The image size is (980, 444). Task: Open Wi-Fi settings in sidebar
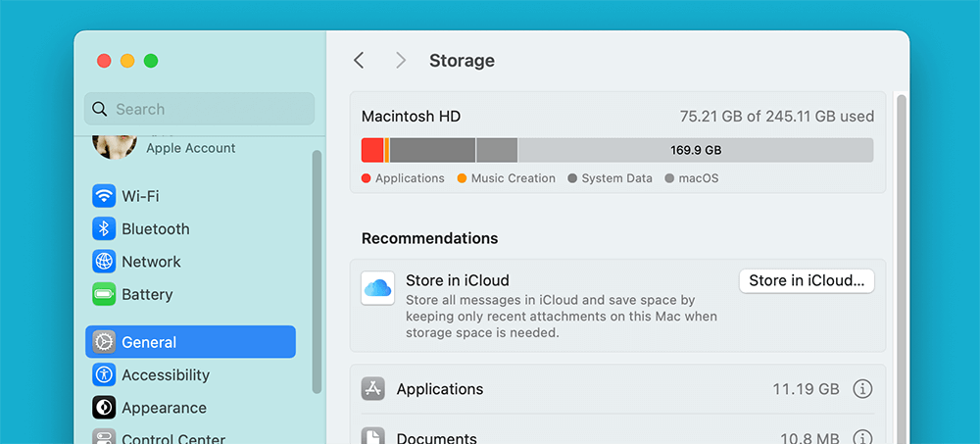pyautogui.click(x=104, y=196)
